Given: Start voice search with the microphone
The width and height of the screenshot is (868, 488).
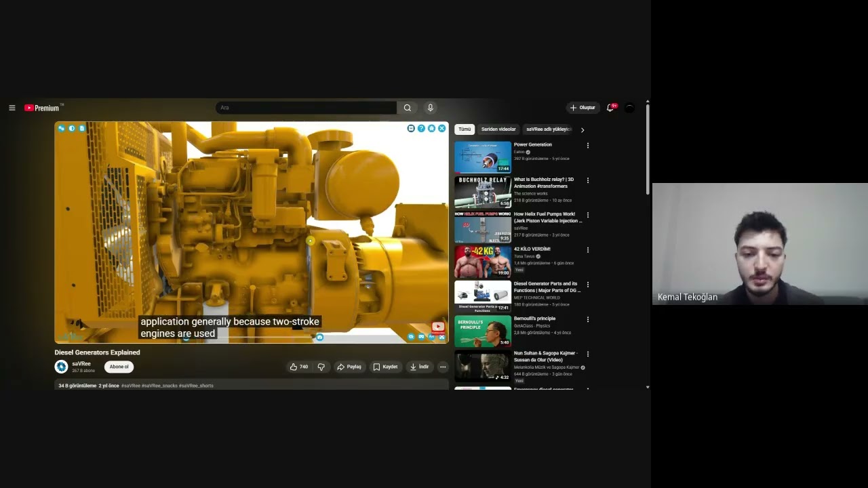Looking at the screenshot, I should pyautogui.click(x=430, y=108).
